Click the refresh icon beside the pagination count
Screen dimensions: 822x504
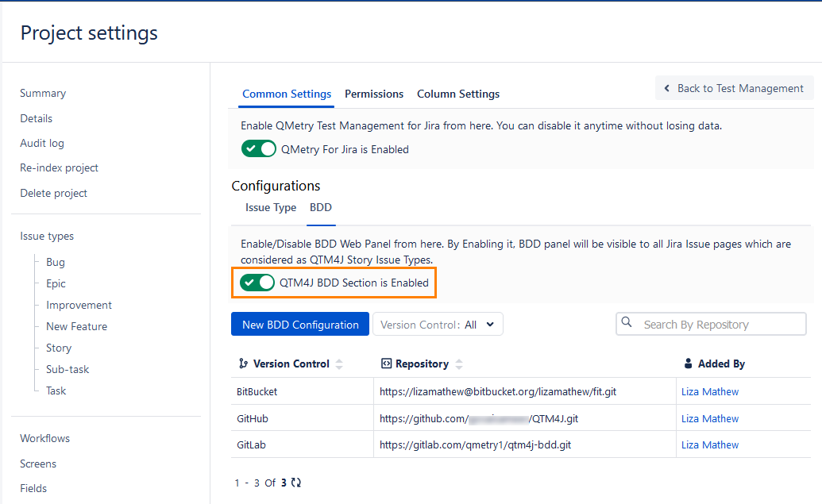296,483
